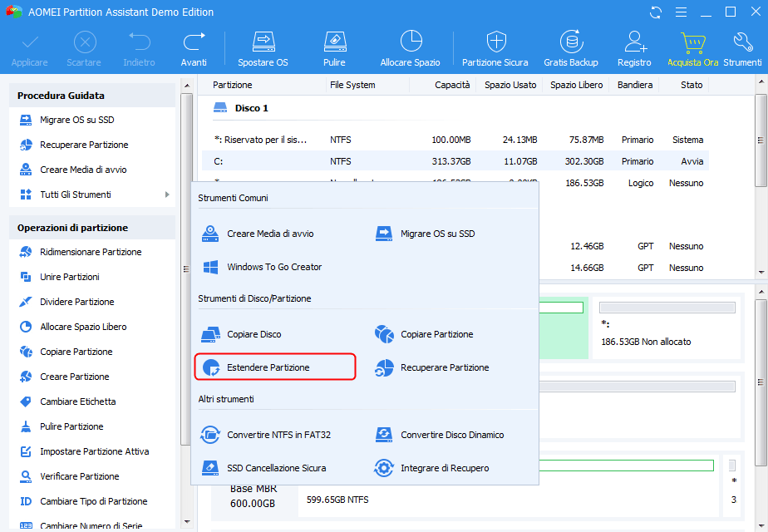Open the Spostare OS tool
This screenshot has height=532, width=768.
(263, 49)
